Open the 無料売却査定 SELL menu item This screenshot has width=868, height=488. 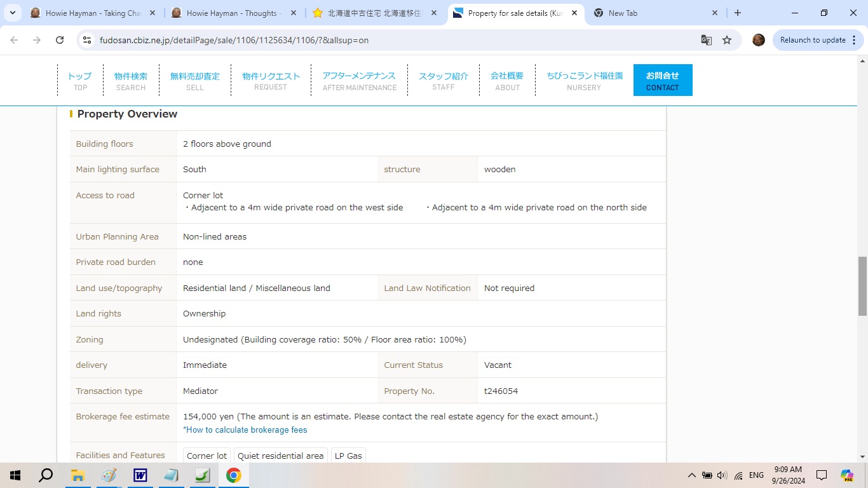(x=194, y=81)
